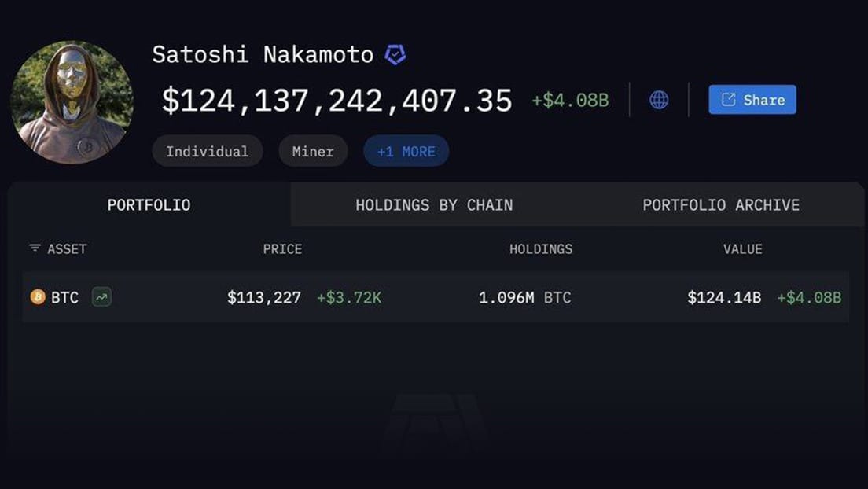Sort by the VALUE column header
The width and height of the screenshot is (868, 489).
(x=742, y=249)
